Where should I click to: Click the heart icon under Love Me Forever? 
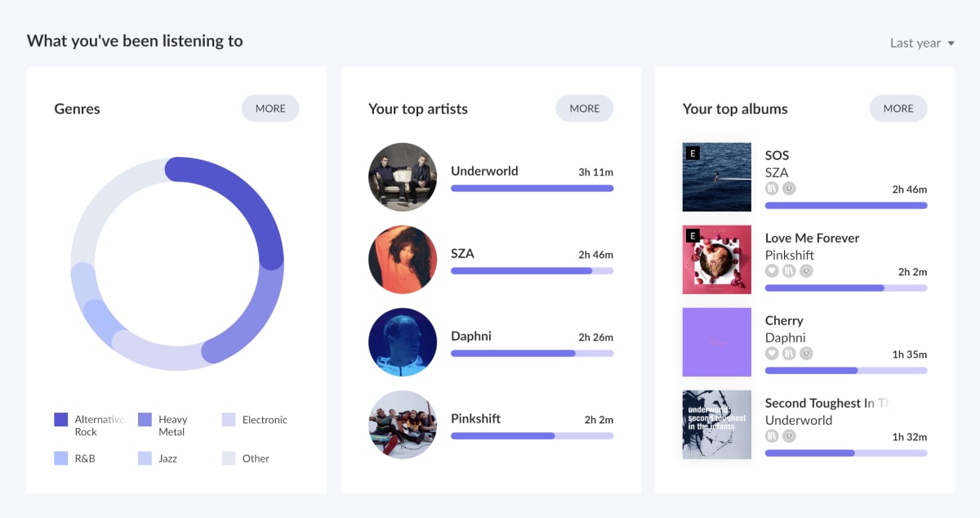click(772, 270)
